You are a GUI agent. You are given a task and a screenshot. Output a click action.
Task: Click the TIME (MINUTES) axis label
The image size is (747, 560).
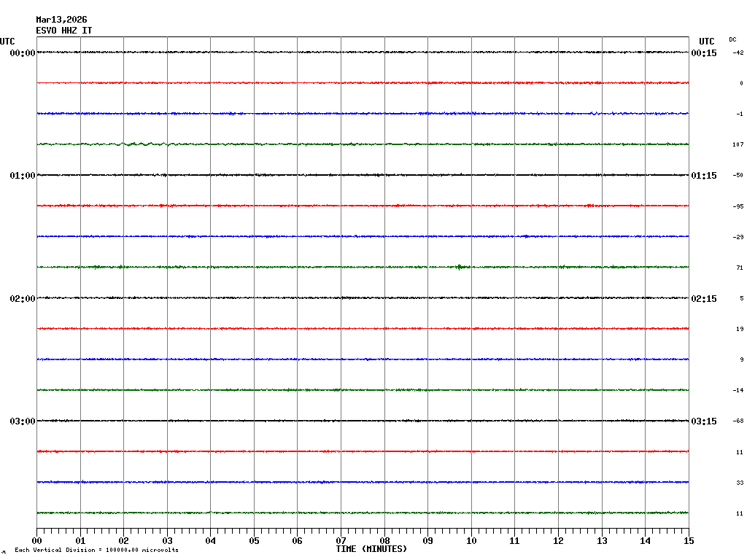click(371, 549)
